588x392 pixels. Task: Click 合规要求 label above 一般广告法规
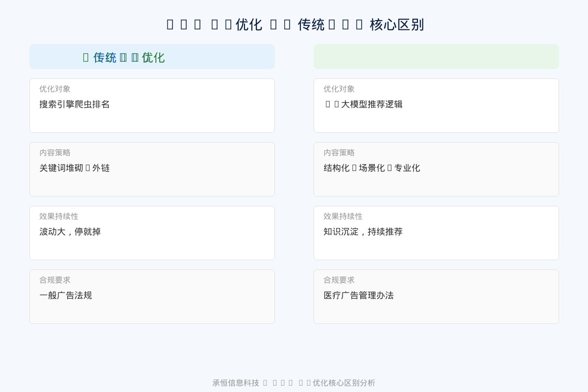55,280
